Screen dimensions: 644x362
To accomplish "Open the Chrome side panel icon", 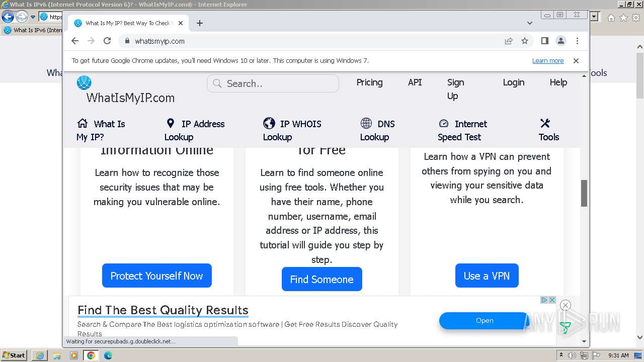I will 545,41.
